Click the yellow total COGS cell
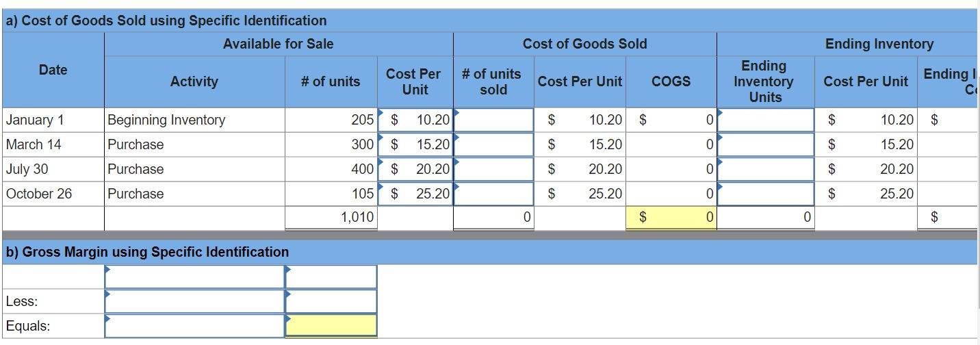This screenshot has height=345, width=980. (671, 218)
